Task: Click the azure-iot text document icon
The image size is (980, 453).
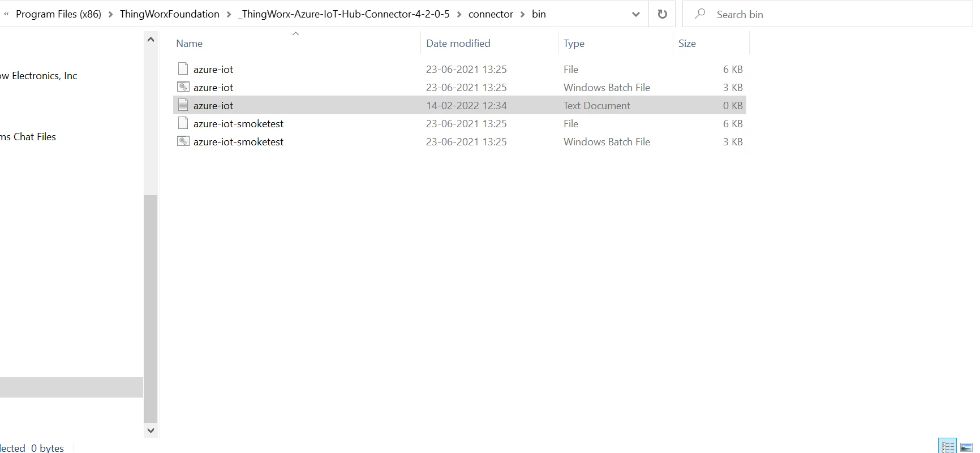Action: [x=183, y=105]
